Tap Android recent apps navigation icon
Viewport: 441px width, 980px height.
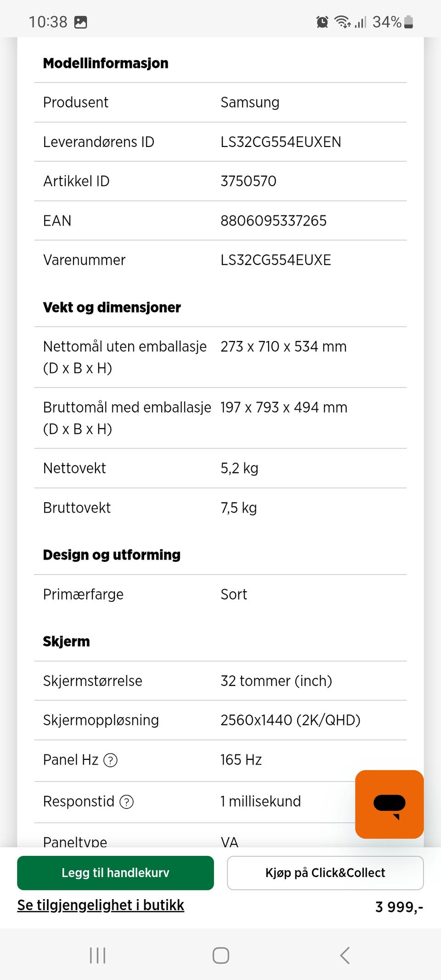point(97,955)
